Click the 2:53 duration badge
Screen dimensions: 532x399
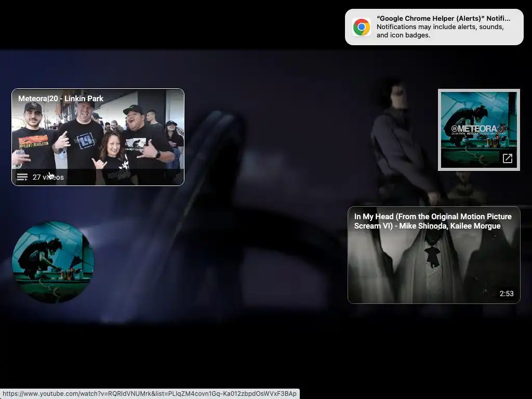click(506, 294)
